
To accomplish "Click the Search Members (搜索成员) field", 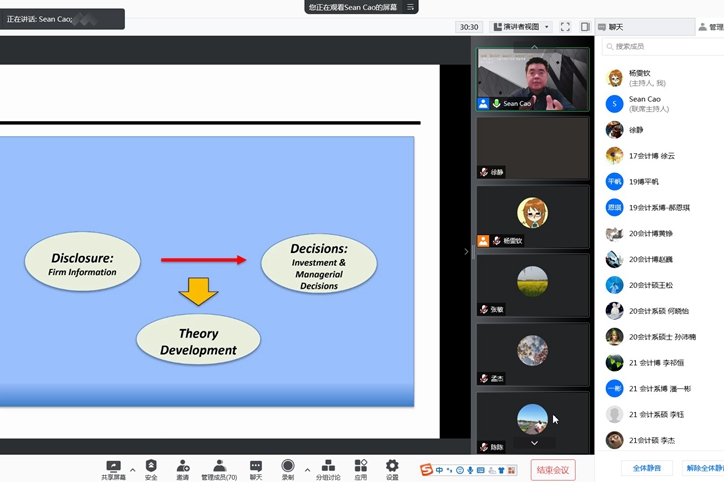I will [660, 46].
